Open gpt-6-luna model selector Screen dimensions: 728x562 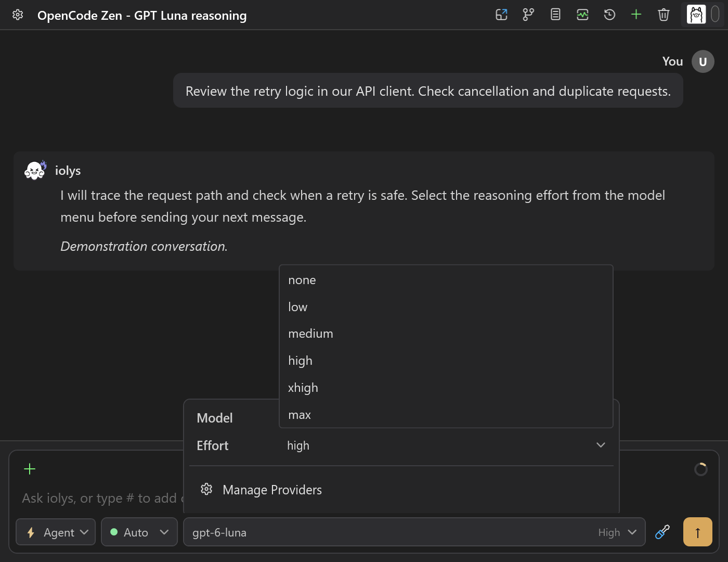pos(414,532)
